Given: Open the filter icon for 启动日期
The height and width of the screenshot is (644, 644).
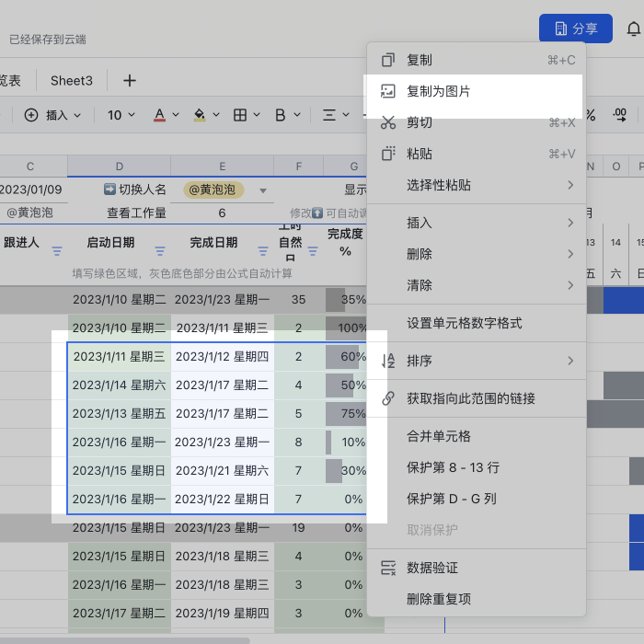Looking at the screenshot, I should click(x=160, y=251).
